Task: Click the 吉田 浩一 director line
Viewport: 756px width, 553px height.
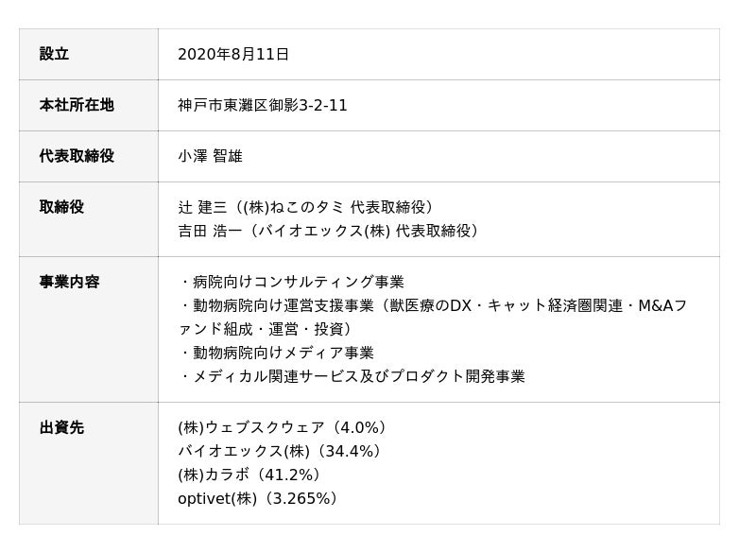Action: pyautogui.click(x=328, y=231)
